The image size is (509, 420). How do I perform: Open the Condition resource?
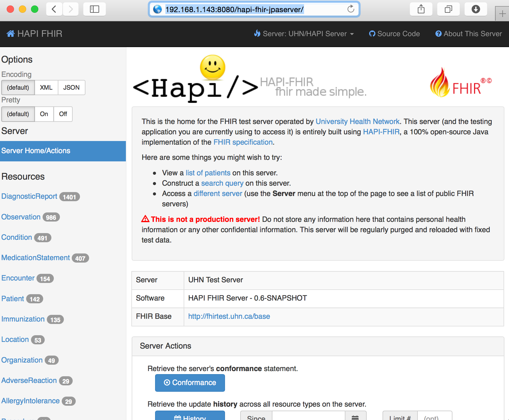pos(16,237)
